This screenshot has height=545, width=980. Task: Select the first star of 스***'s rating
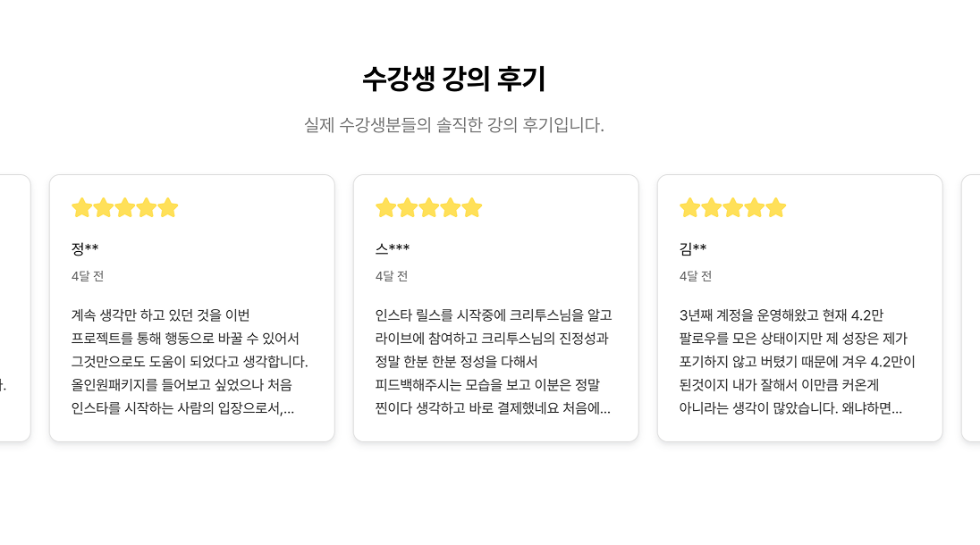point(386,207)
